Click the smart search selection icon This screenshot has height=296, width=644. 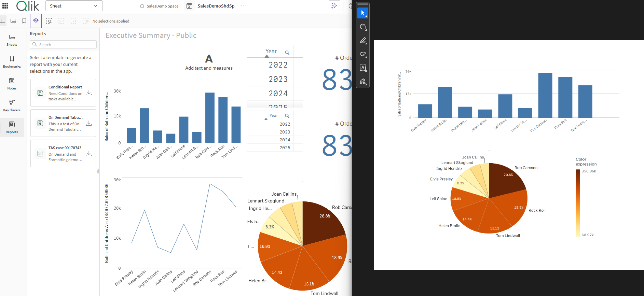[49, 21]
